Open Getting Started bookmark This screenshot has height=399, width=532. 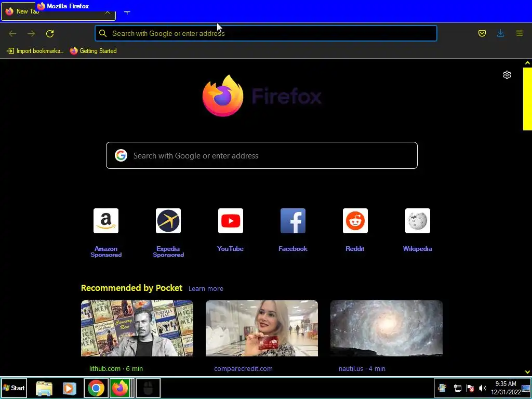94,51
